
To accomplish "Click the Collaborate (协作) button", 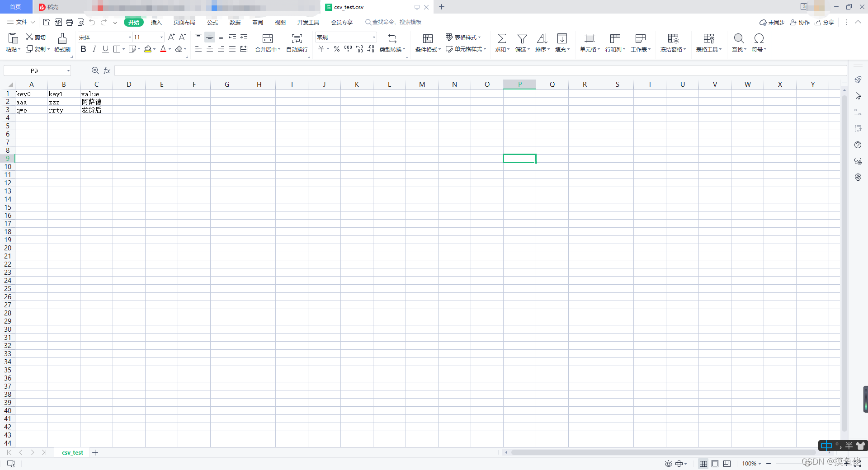I will (x=800, y=22).
